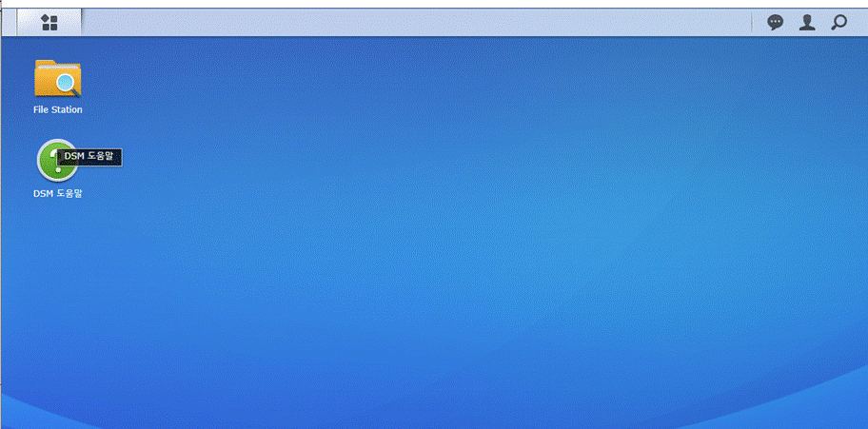
Task: Click the File Station desktop label
Action: tap(57, 109)
